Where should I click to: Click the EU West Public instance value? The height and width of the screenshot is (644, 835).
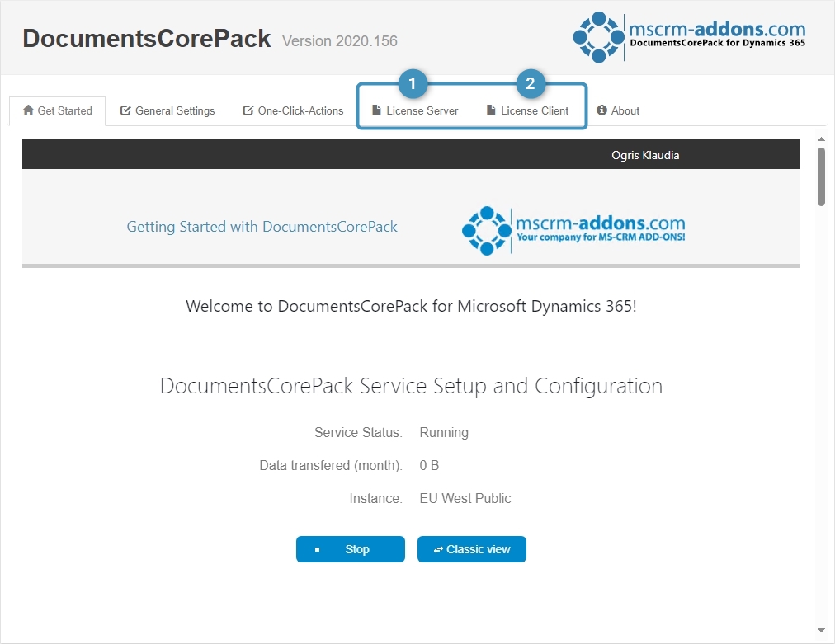tap(465, 498)
